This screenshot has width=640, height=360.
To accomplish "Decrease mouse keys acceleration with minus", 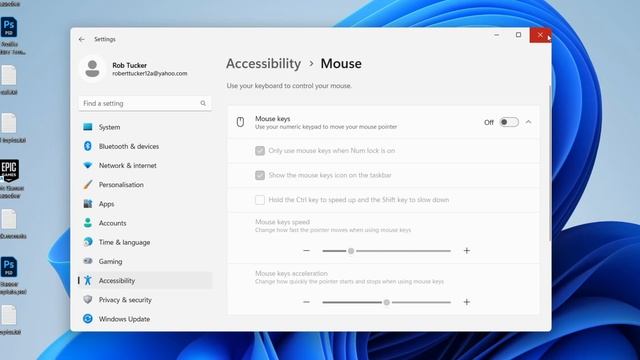I will click(x=307, y=302).
